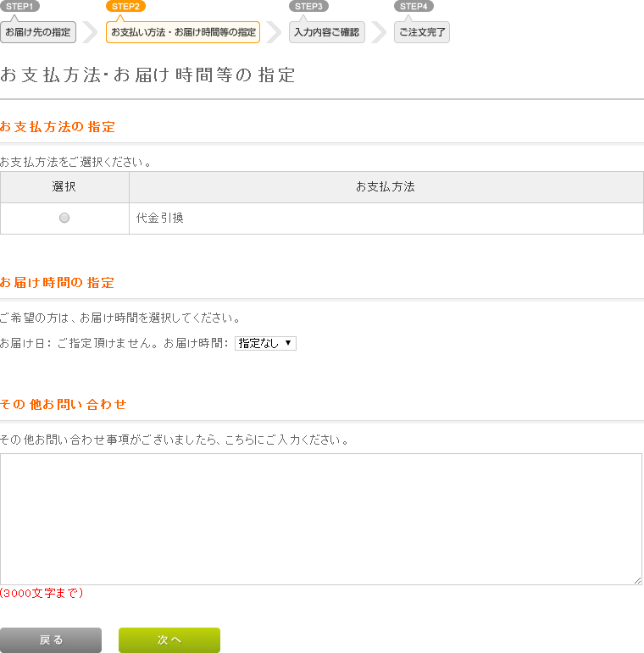Open the お届け時間 指定なし dropdown
Screen dimensions: 644x653
[265, 344]
